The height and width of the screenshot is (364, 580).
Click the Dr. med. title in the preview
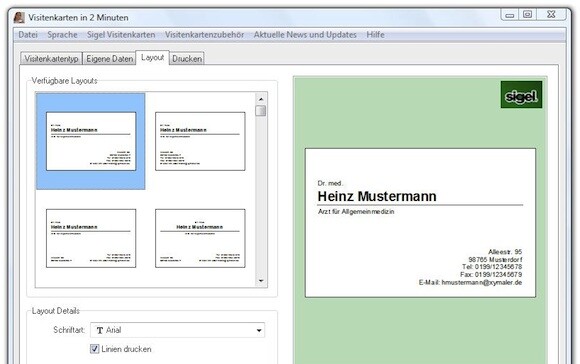(330, 183)
